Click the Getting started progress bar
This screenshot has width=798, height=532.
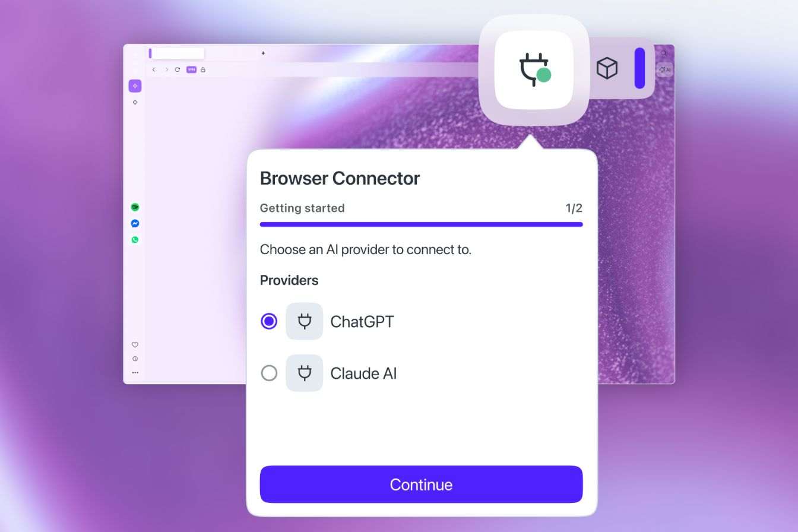point(421,224)
